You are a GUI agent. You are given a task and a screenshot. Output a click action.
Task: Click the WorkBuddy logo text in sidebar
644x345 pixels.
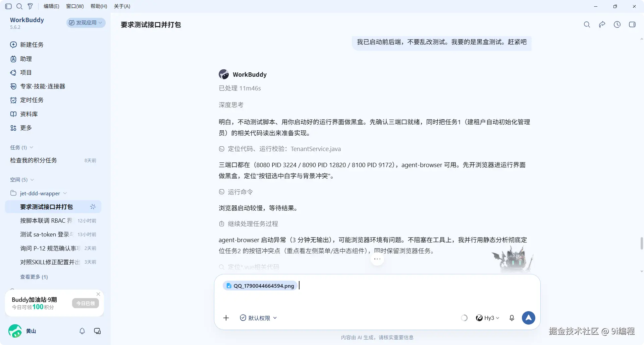coord(27,20)
